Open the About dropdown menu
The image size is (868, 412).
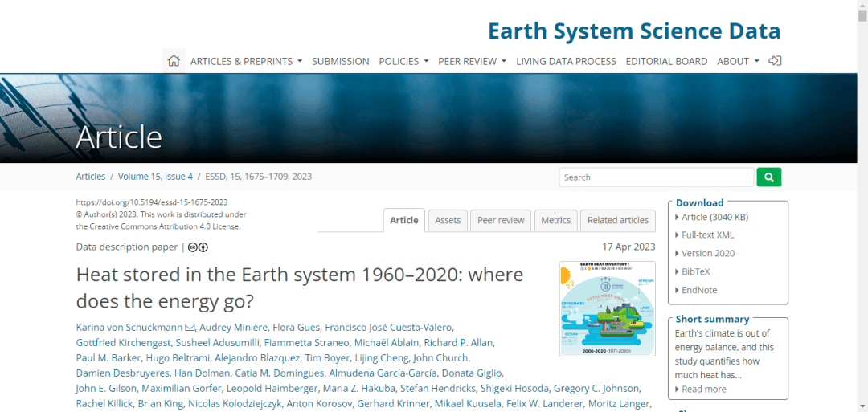click(738, 61)
